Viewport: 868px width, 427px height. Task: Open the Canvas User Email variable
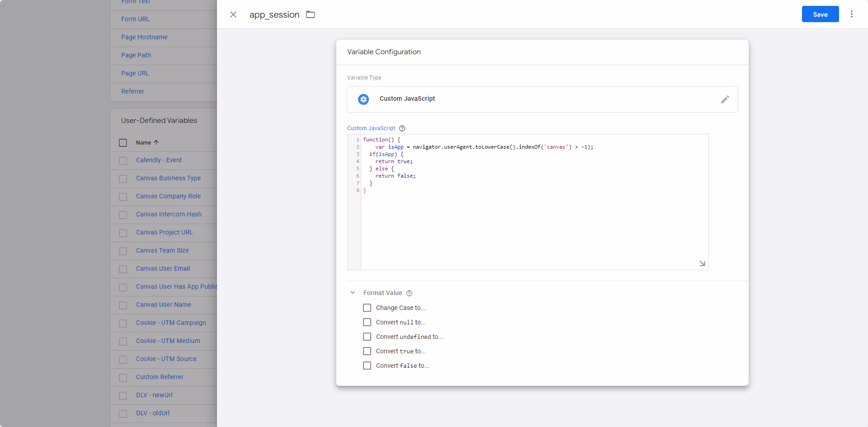click(163, 268)
